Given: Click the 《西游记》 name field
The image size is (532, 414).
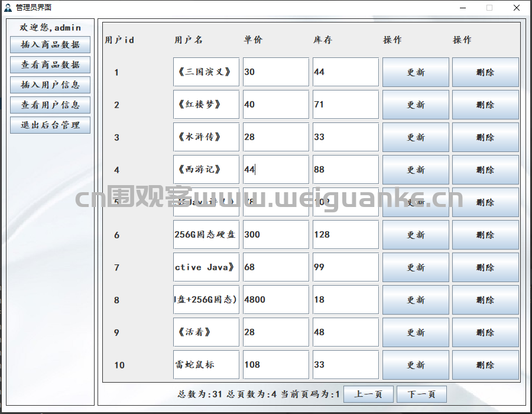Looking at the screenshot, I should coord(206,170).
